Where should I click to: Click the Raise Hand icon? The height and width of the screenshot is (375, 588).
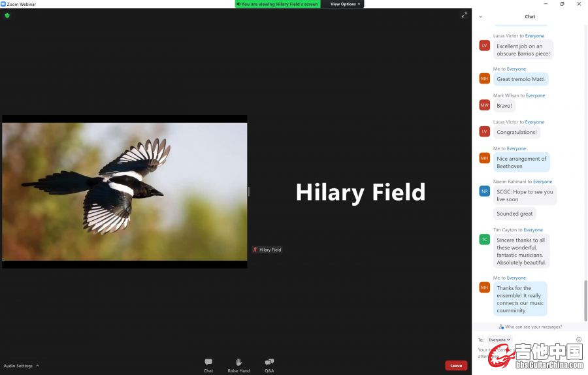coord(238,365)
